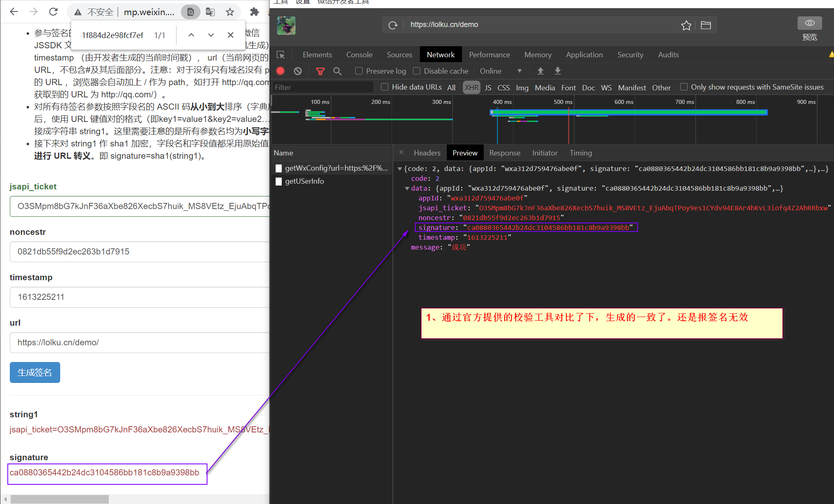
Task: Collapse the data object in preview
Action: click(x=407, y=188)
